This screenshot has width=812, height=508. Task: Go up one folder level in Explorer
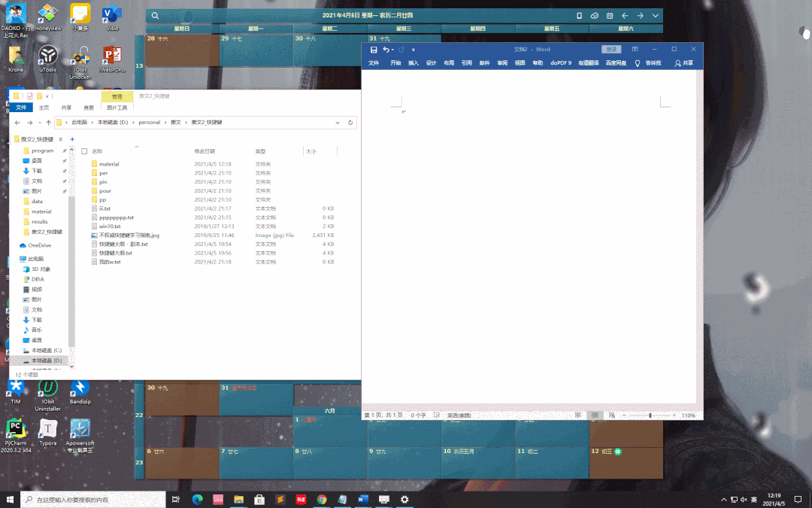48,123
